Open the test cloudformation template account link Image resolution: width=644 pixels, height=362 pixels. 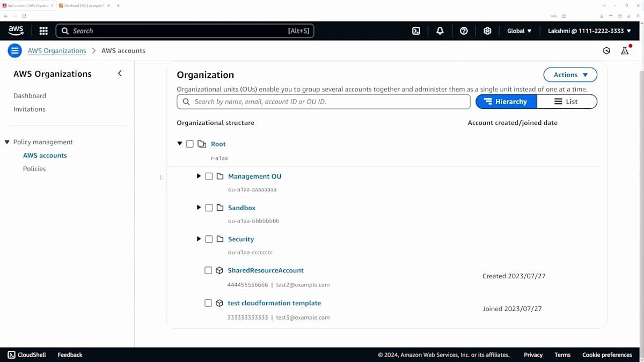274,303
